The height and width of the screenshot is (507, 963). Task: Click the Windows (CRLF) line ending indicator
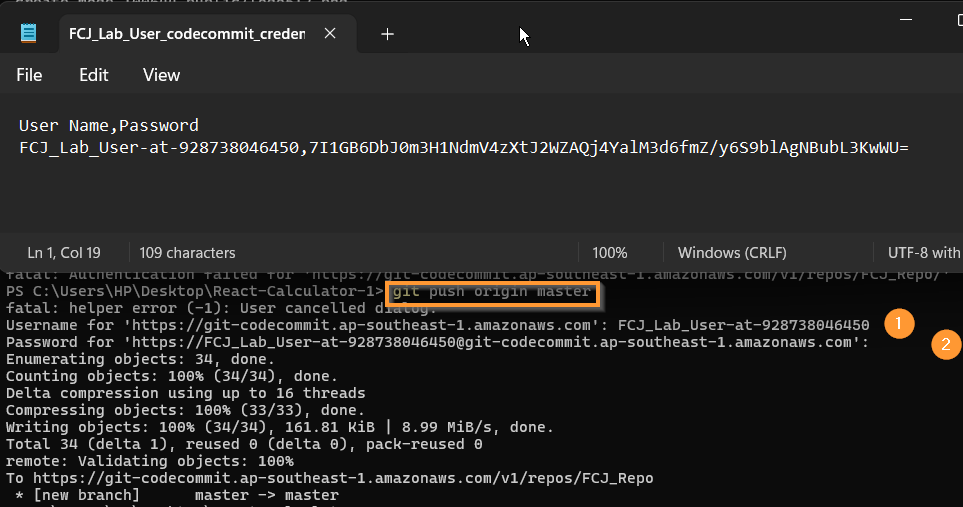(x=732, y=253)
